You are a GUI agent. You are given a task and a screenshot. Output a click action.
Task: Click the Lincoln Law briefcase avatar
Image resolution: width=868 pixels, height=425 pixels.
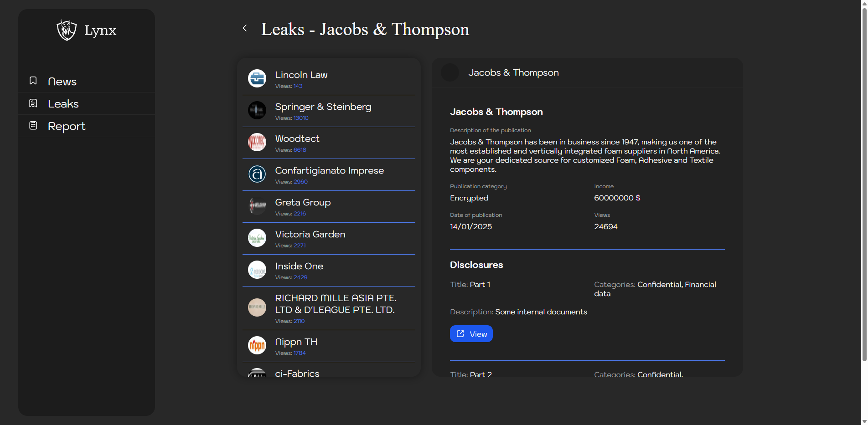[257, 78]
